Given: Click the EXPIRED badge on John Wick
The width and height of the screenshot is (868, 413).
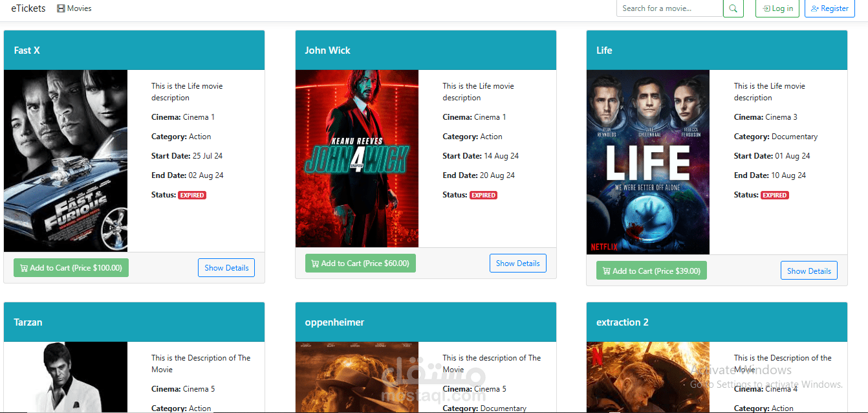Looking at the screenshot, I should coord(483,195).
